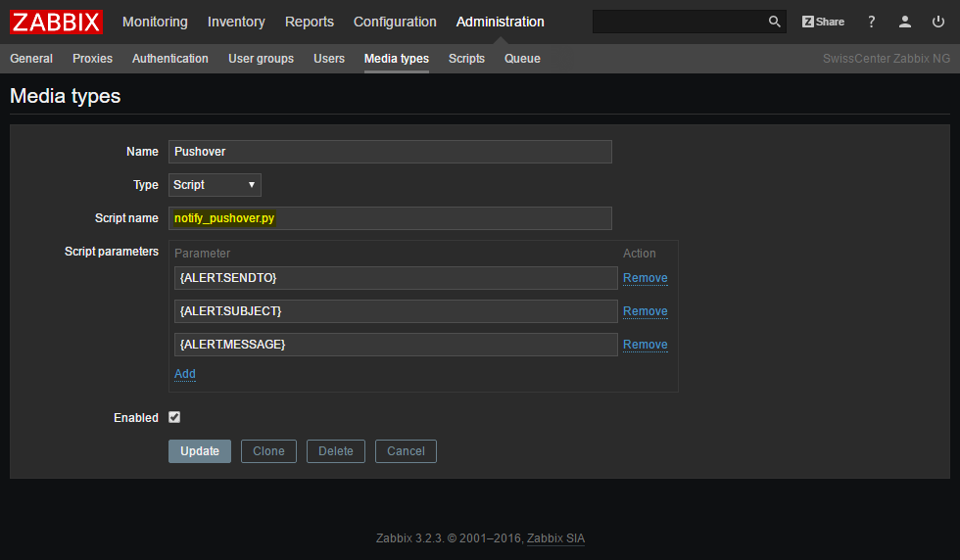
Task: Open the Zabbix Share link
Action: pyautogui.click(x=823, y=23)
